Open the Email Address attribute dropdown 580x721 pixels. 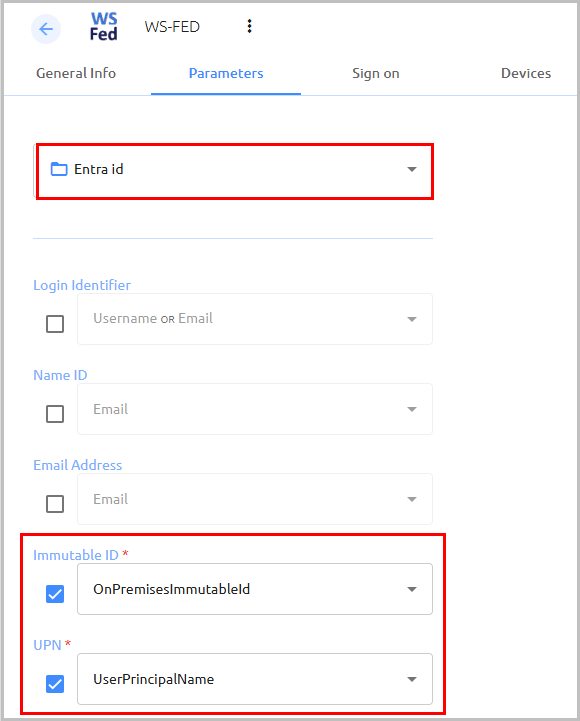(255, 499)
